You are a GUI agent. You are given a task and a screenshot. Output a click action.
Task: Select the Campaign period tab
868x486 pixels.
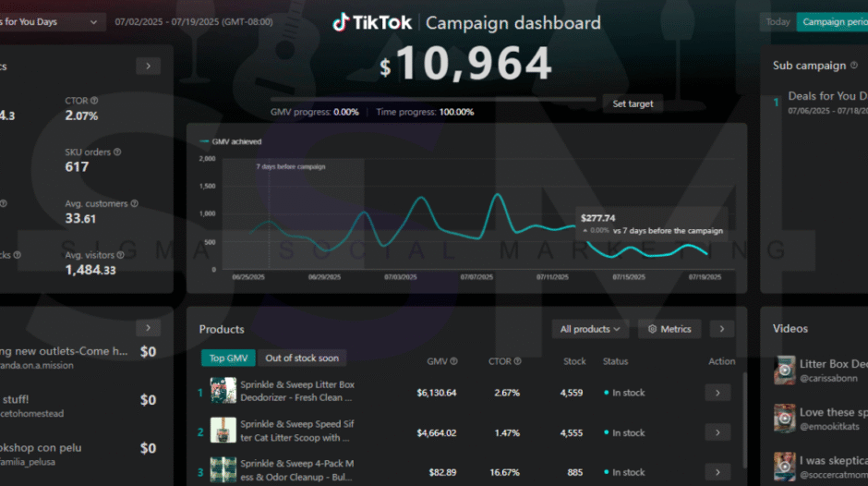click(x=832, y=21)
